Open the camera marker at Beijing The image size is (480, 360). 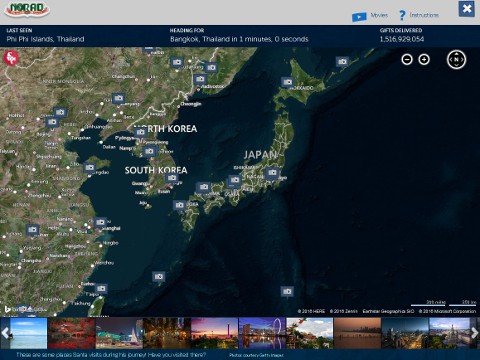[52, 122]
